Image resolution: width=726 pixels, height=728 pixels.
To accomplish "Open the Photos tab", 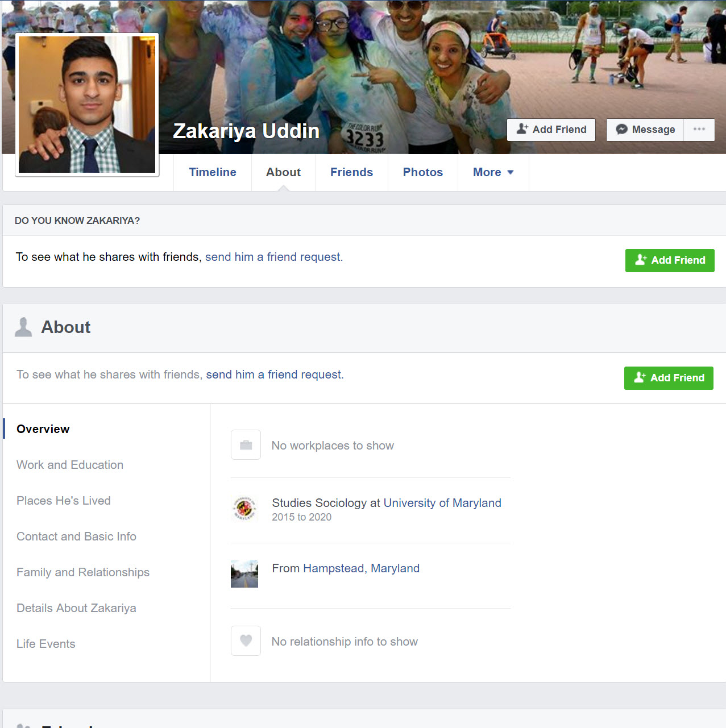I will point(422,172).
